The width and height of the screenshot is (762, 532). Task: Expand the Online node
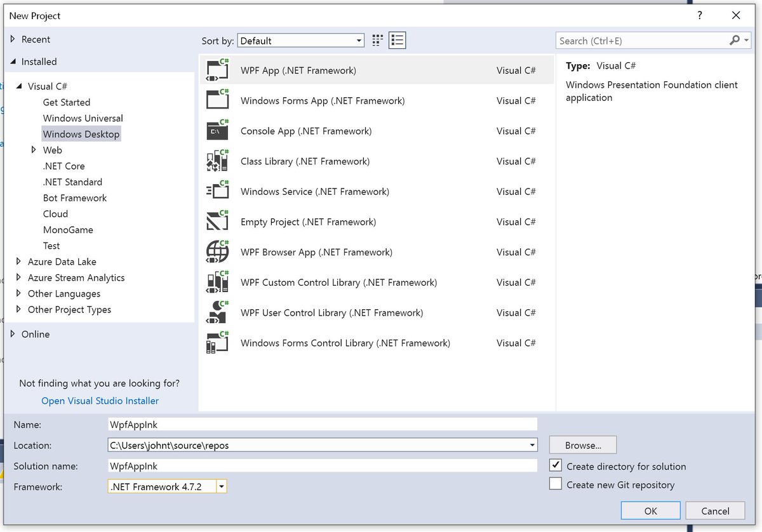(x=13, y=334)
